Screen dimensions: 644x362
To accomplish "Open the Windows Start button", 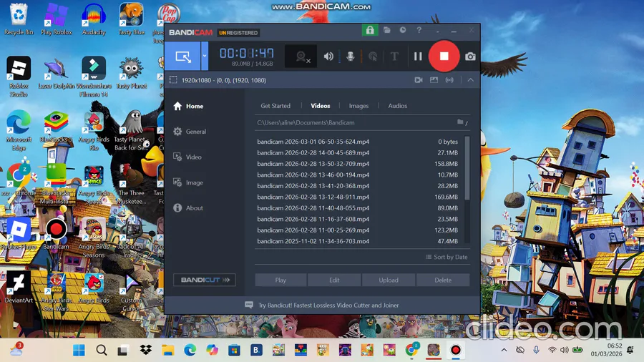I will [79, 350].
